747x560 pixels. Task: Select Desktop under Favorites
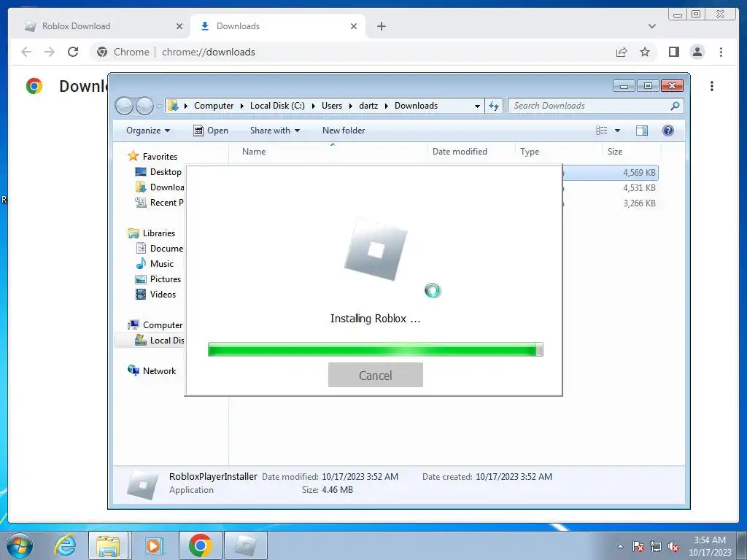point(159,172)
